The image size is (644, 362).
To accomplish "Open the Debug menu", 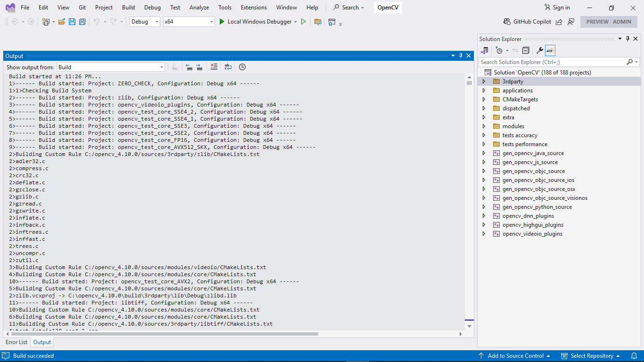I will [152, 8].
